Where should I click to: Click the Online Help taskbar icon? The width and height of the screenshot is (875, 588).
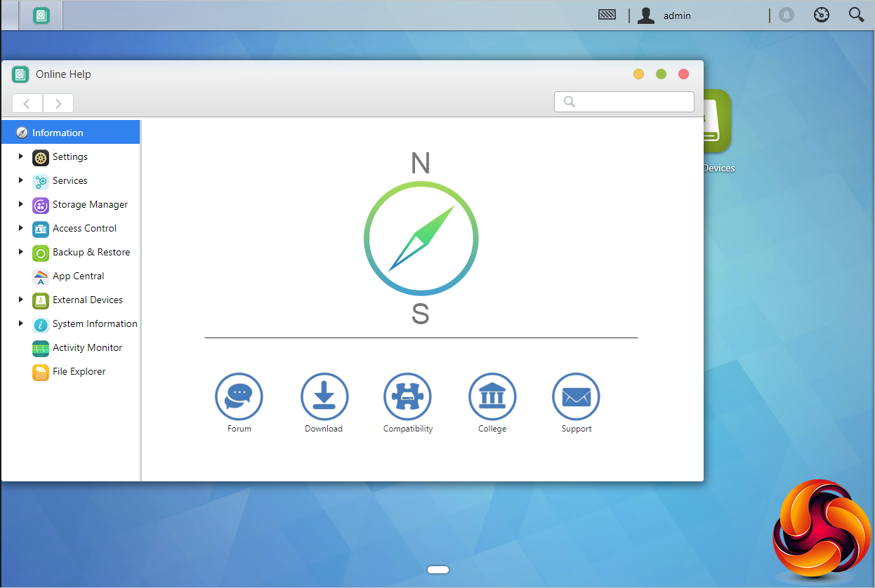pos(41,15)
